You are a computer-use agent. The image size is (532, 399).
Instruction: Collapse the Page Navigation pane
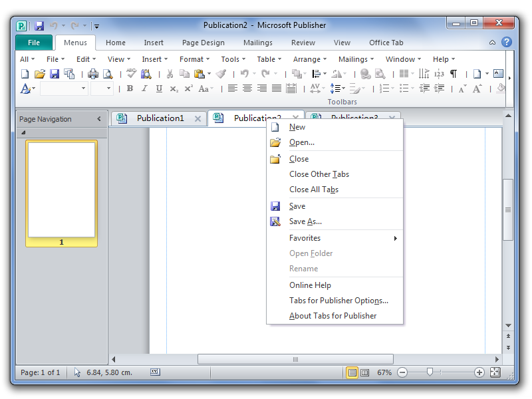[99, 119]
